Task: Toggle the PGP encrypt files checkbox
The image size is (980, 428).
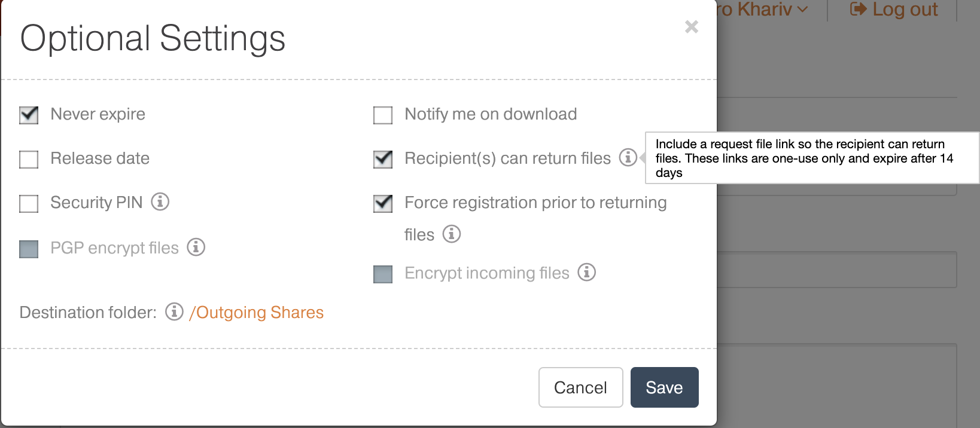Action: click(x=29, y=249)
